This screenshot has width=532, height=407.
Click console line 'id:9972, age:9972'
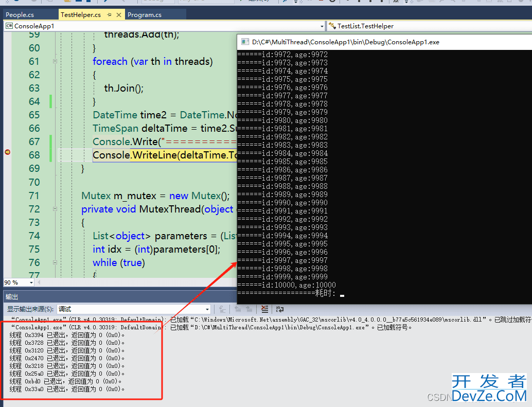point(282,55)
